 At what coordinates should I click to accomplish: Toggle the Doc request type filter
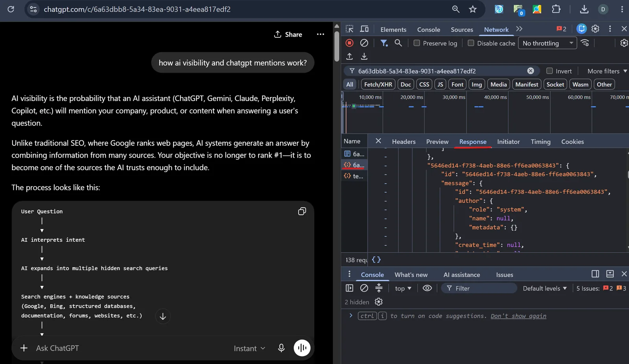[406, 84]
